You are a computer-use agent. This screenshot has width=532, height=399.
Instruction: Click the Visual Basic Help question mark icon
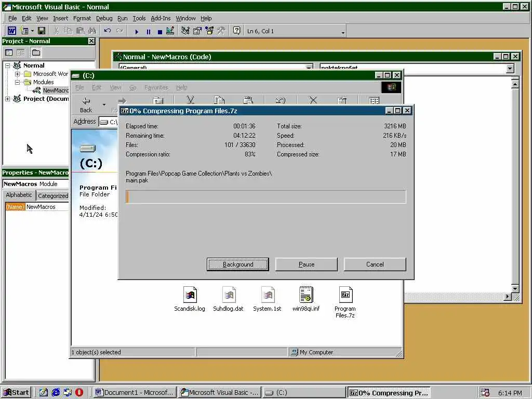[x=236, y=31]
